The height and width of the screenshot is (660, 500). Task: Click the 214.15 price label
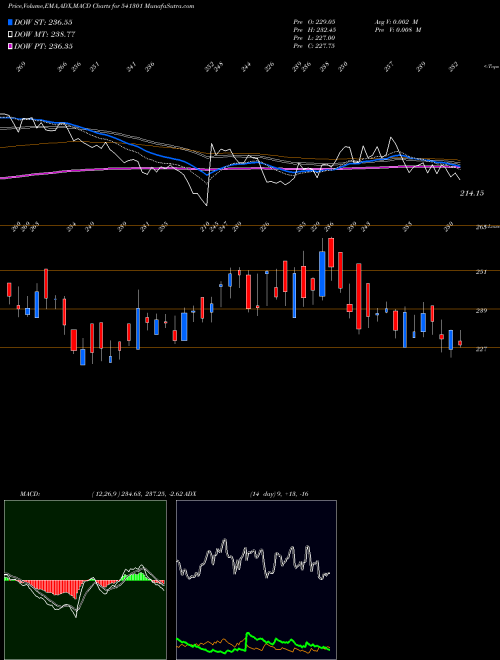[x=472, y=193]
